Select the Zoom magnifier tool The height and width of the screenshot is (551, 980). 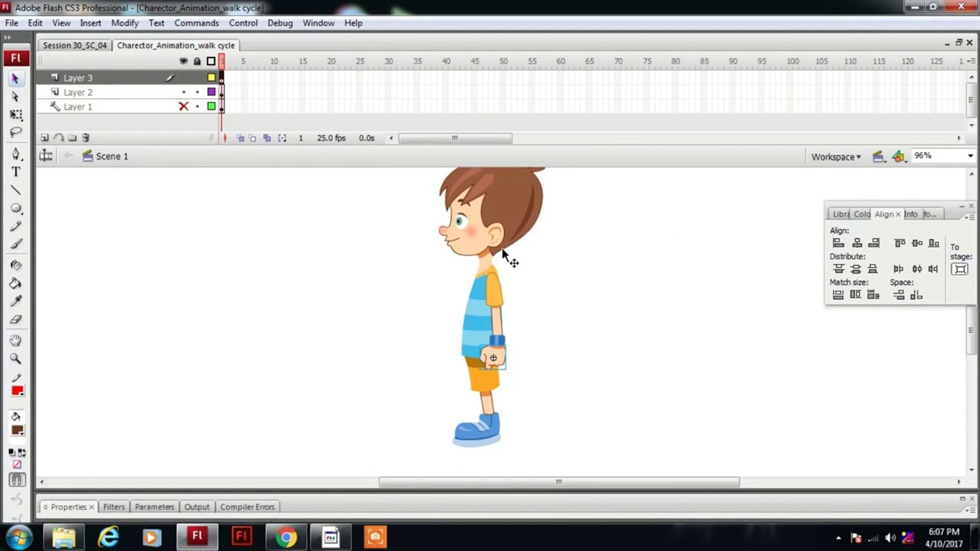16,359
